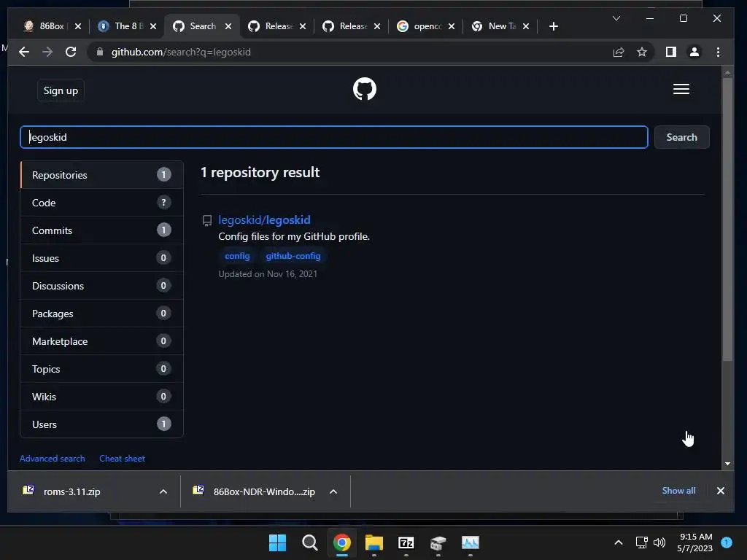Screen dimensions: 747x560
Task: Click the Sign up button
Action: click(x=61, y=90)
